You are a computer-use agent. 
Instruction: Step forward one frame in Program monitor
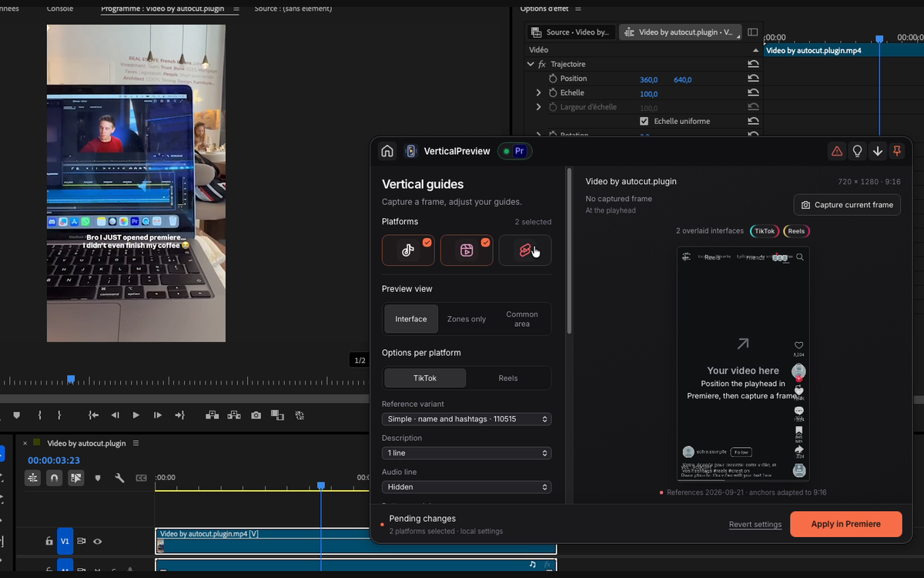point(158,415)
